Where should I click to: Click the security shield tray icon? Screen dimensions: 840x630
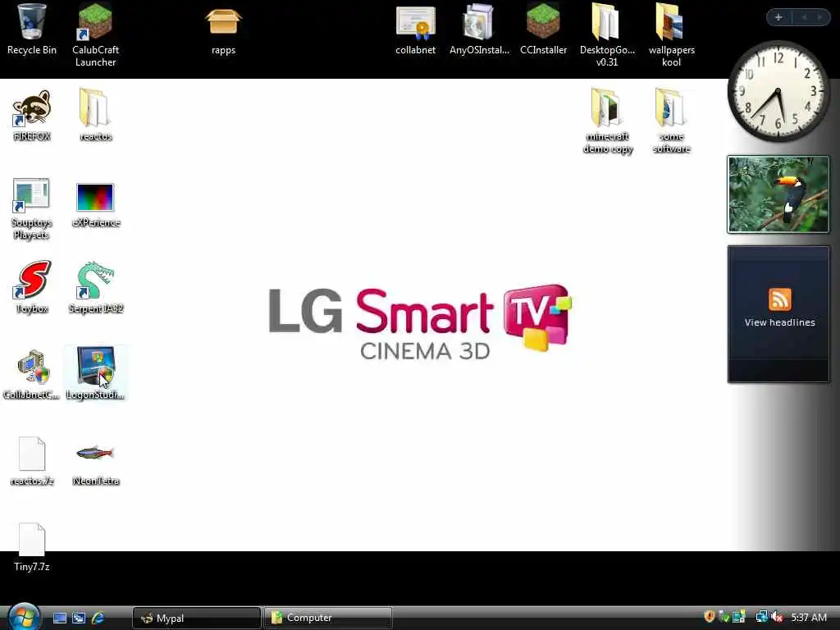pyautogui.click(x=710, y=617)
